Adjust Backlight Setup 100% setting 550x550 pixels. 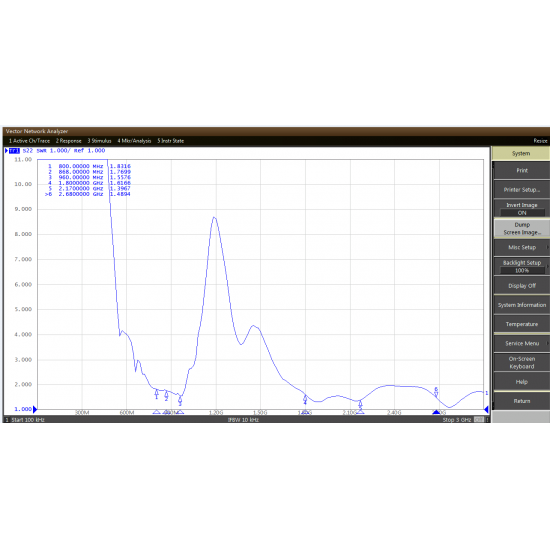[522, 266]
